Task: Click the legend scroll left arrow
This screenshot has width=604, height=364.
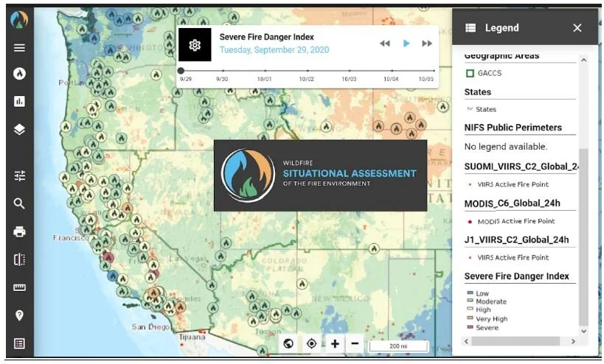Action: (x=467, y=341)
